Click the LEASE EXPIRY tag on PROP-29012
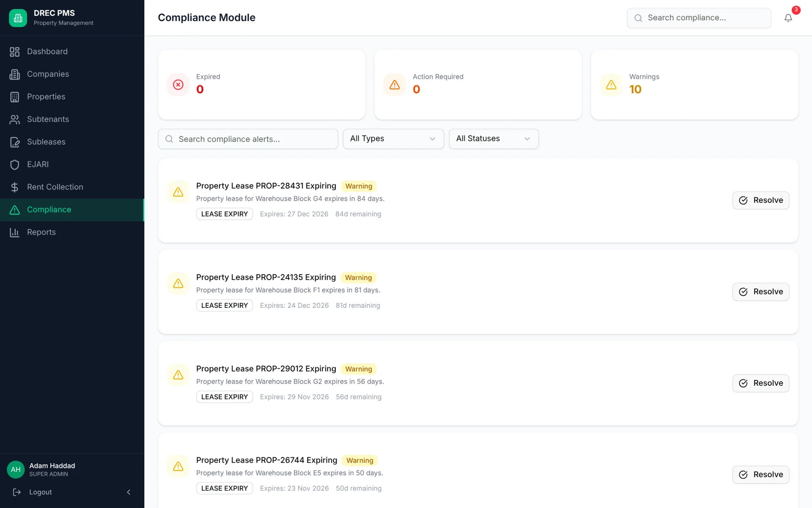Viewport: 812px width, 508px height. 225,397
